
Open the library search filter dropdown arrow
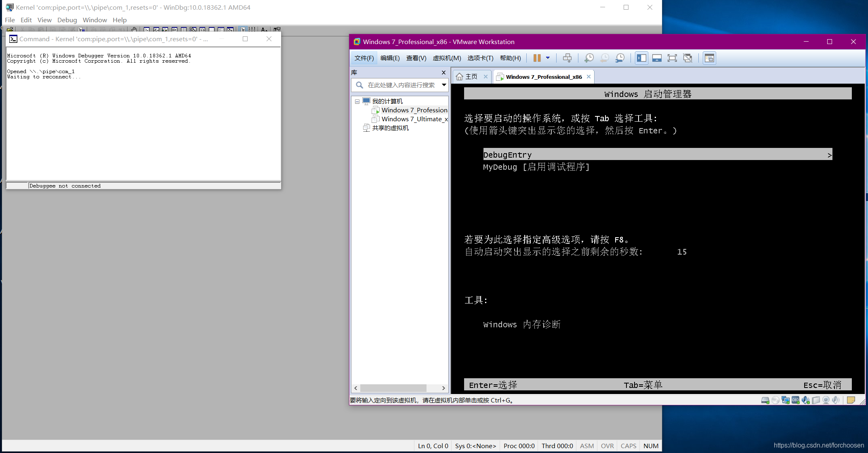(x=444, y=85)
